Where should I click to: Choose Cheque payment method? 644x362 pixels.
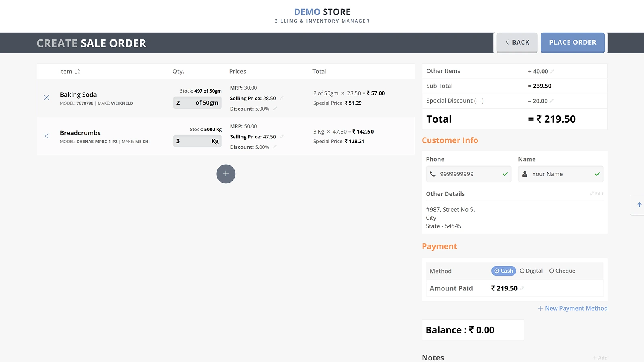coord(562,271)
